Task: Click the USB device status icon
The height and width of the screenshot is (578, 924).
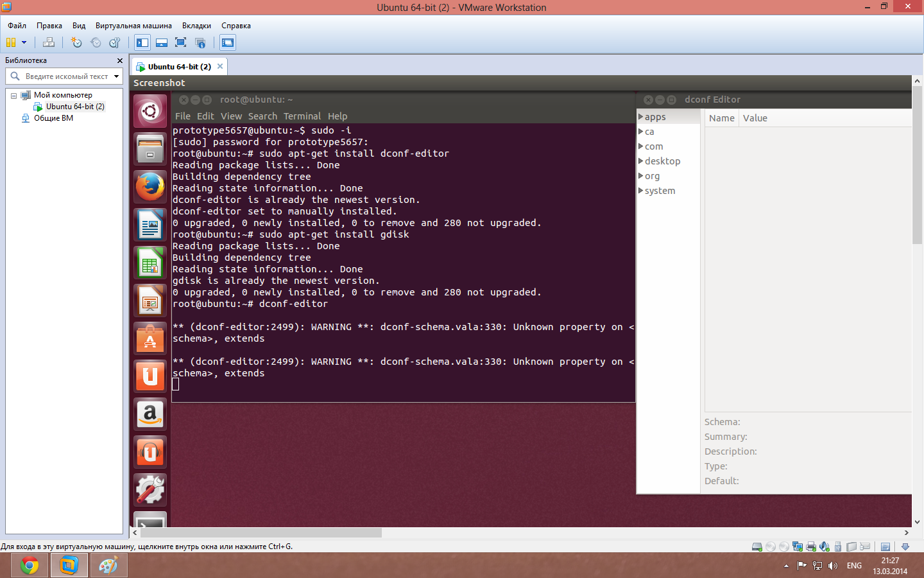Action: tap(838, 547)
